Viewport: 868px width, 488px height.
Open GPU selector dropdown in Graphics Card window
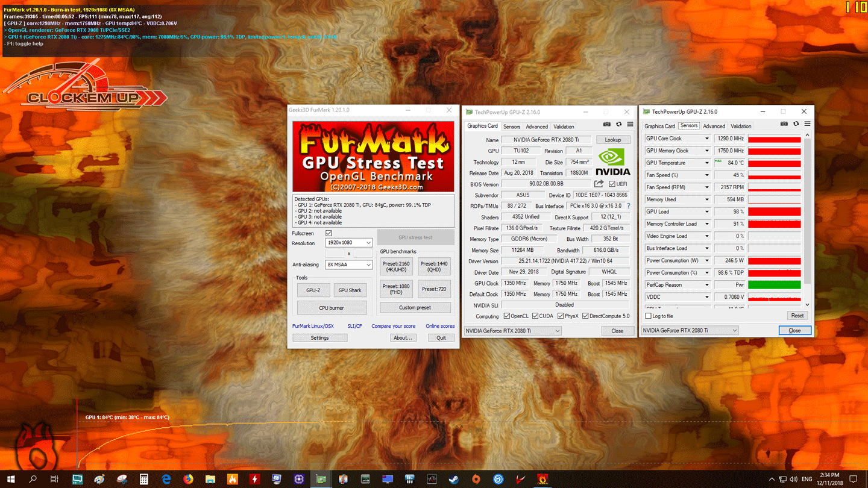(x=513, y=330)
